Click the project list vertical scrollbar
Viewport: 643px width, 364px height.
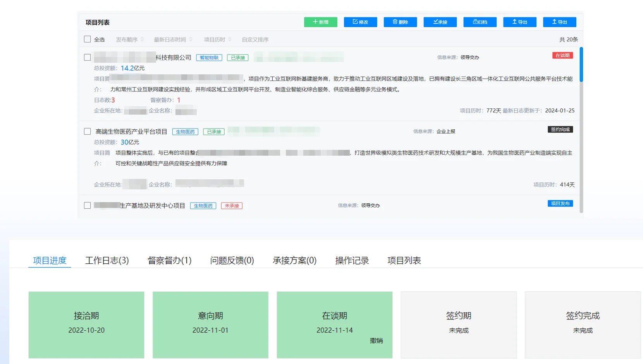(x=581, y=64)
